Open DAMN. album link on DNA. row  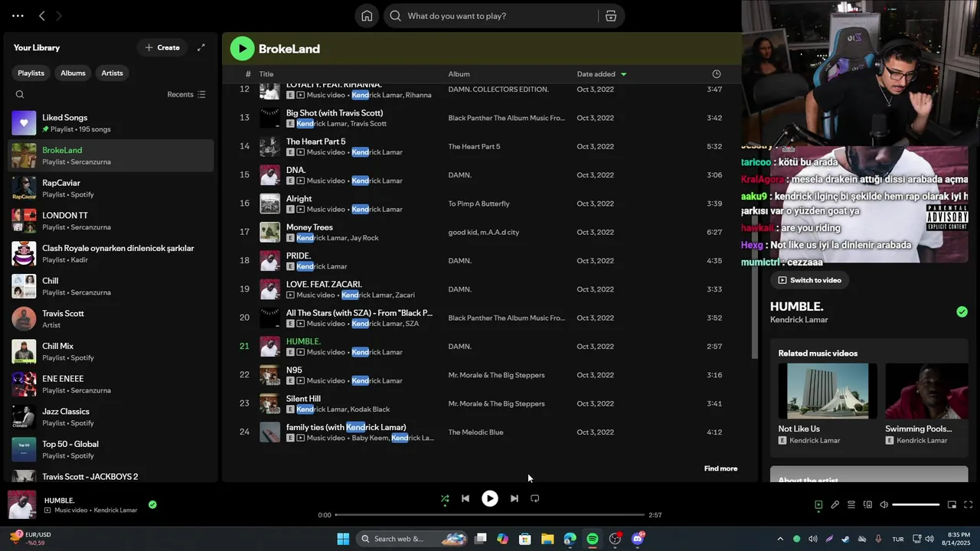[459, 175]
